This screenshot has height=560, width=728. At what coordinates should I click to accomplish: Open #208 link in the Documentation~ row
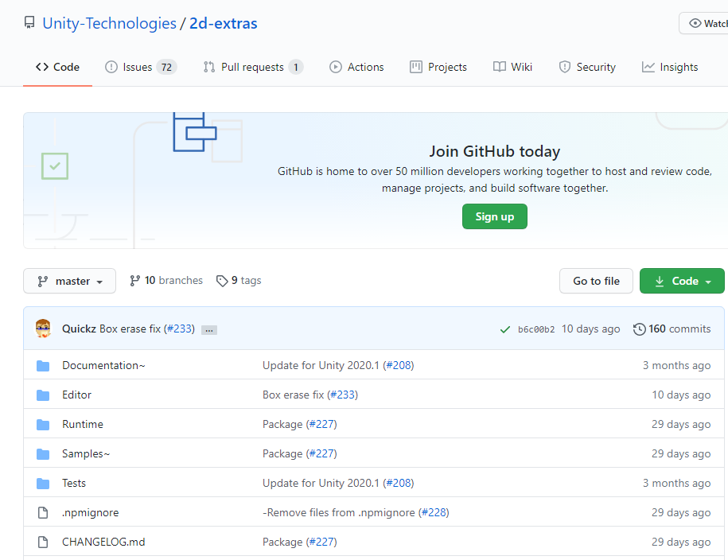point(399,365)
